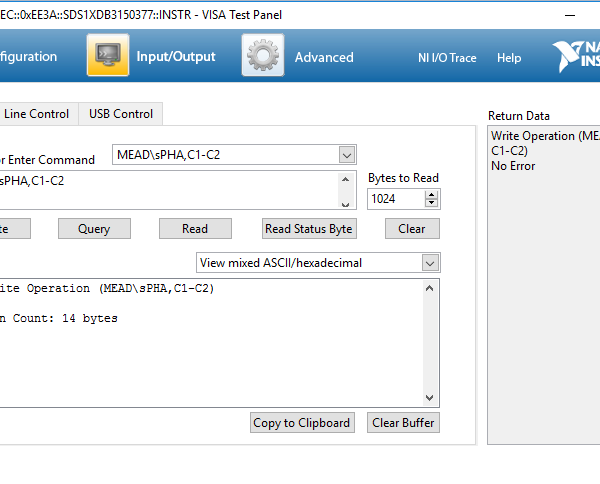Copy buffer output to the clipboard

tap(302, 423)
